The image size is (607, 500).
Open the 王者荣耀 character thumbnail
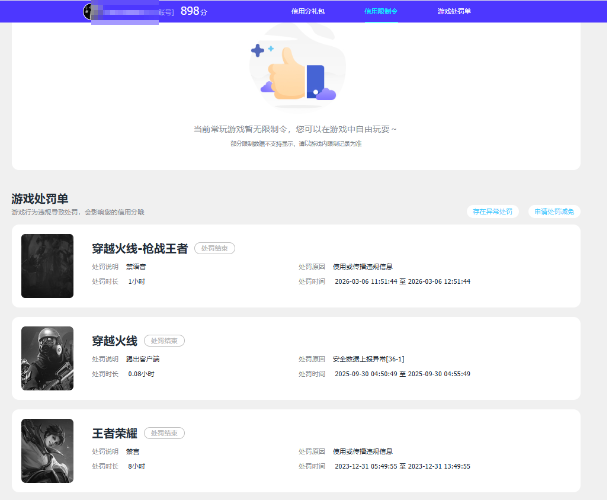coord(47,451)
